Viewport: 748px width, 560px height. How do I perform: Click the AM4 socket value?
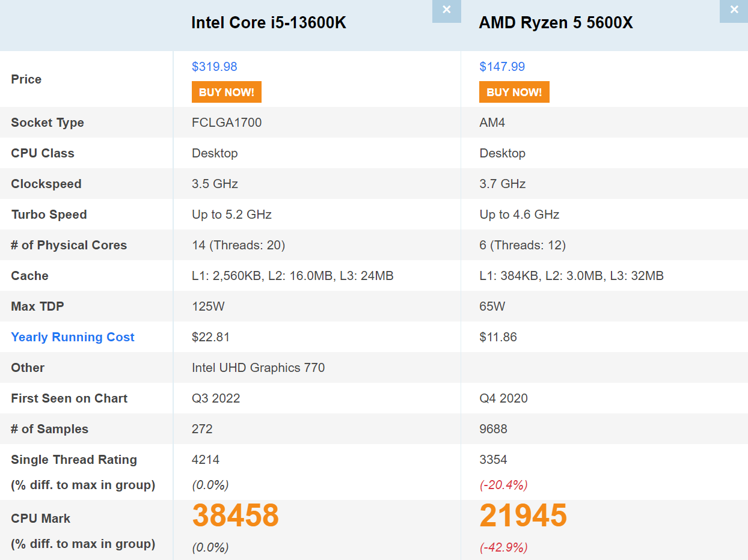(492, 123)
